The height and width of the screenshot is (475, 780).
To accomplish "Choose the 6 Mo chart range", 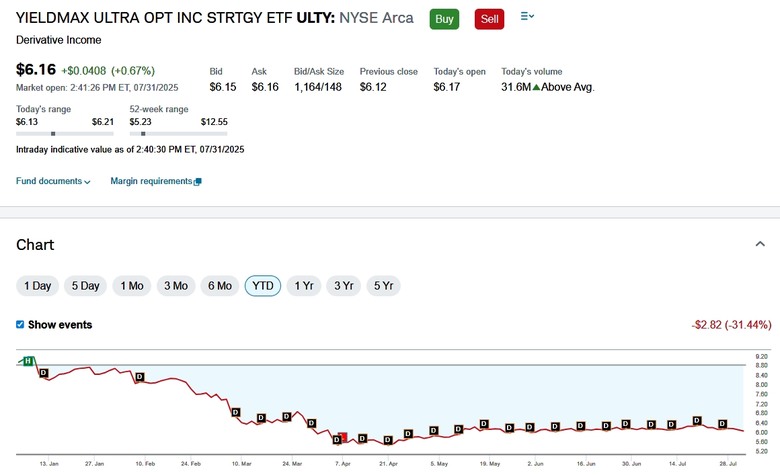I will point(220,286).
